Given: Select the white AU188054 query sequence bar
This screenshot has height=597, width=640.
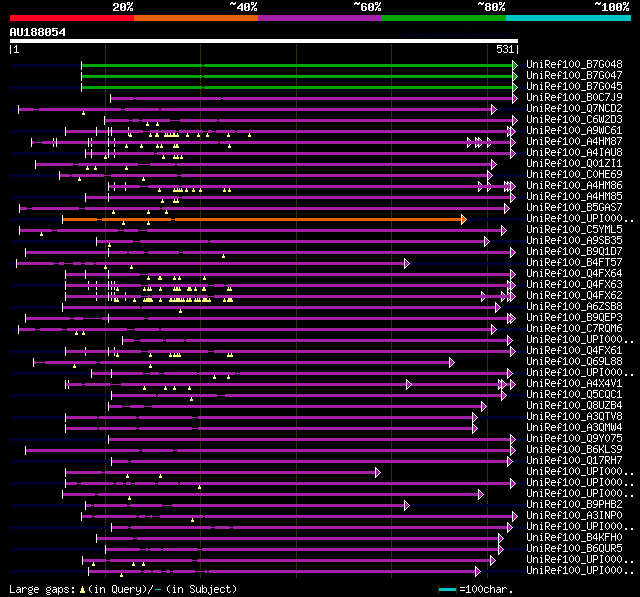Looking at the screenshot, I should click(x=264, y=41).
